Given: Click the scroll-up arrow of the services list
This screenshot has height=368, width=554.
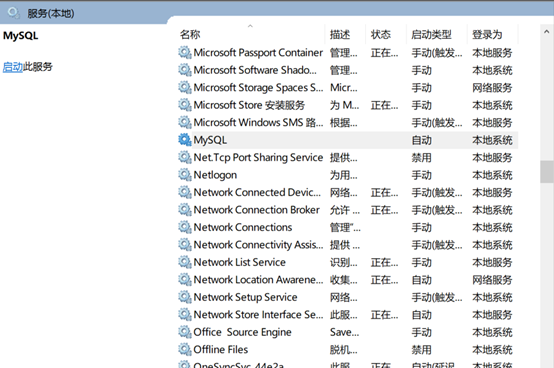Looking at the screenshot, I should click(x=547, y=32).
